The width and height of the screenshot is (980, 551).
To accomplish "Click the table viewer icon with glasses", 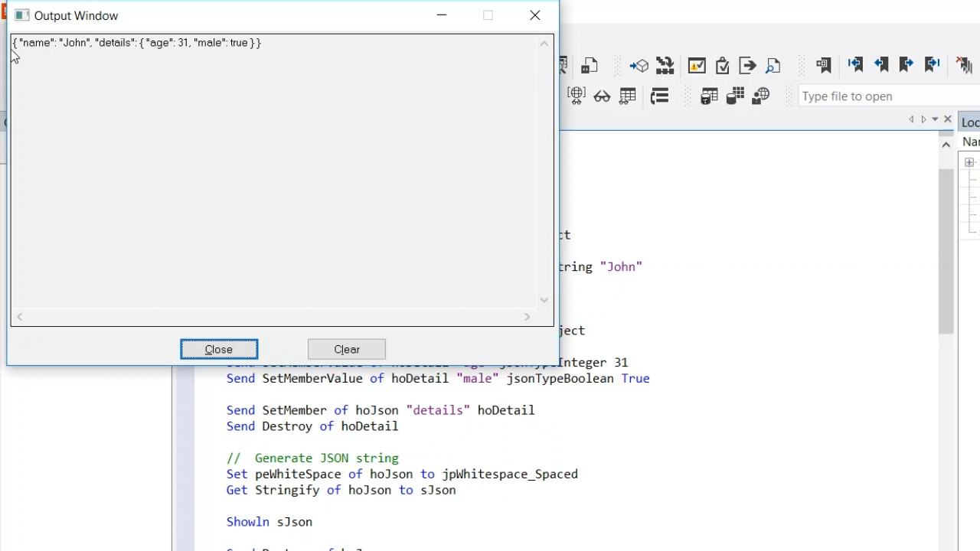I will [x=628, y=96].
